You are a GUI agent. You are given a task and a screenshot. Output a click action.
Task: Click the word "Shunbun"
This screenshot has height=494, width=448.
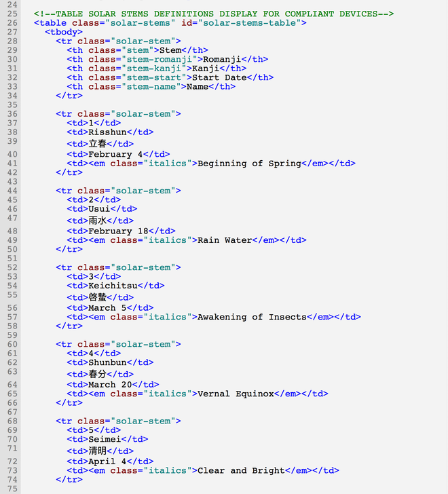(107, 362)
